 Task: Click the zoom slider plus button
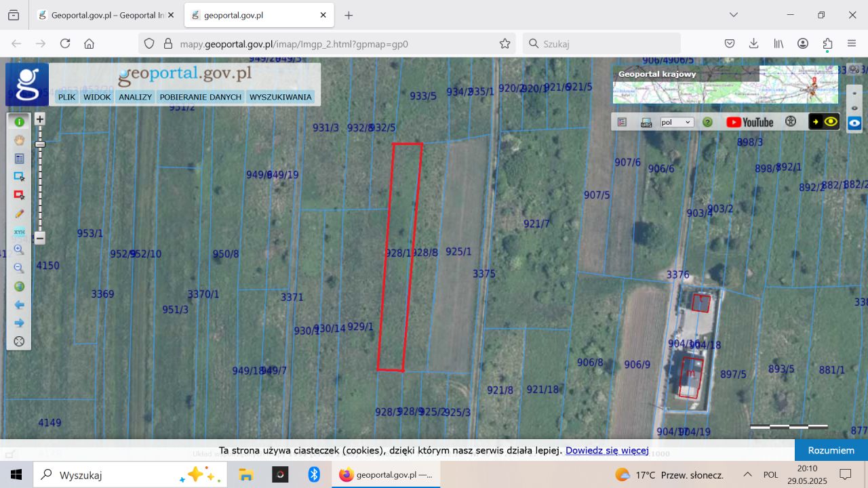click(x=40, y=119)
